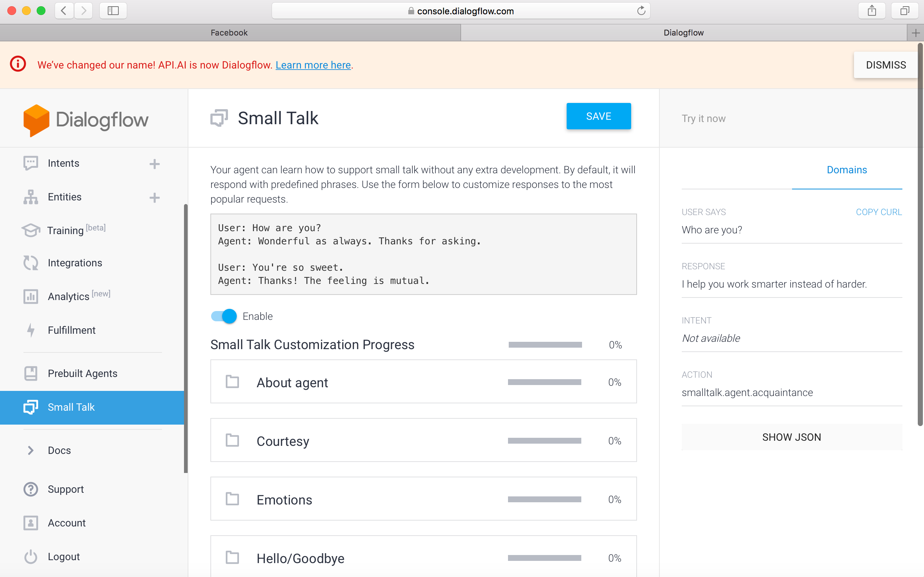This screenshot has height=577, width=924.
Task: Click the smalltalk.agent.acquaintance action text
Action: coord(747,392)
